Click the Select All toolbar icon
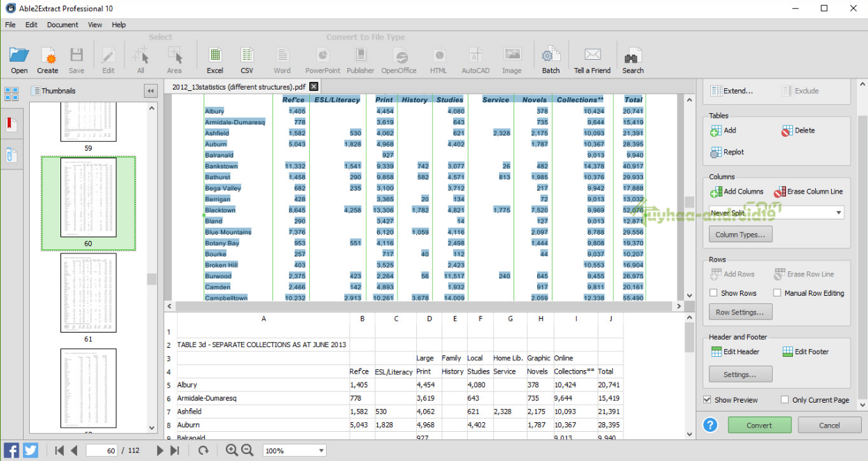Image resolution: width=868 pixels, height=461 pixels. coord(141,56)
